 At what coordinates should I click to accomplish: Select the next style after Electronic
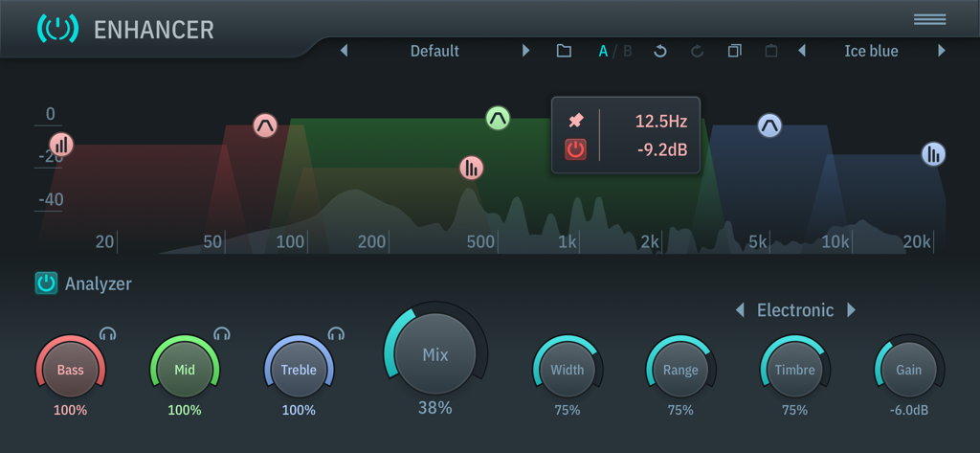point(851,309)
